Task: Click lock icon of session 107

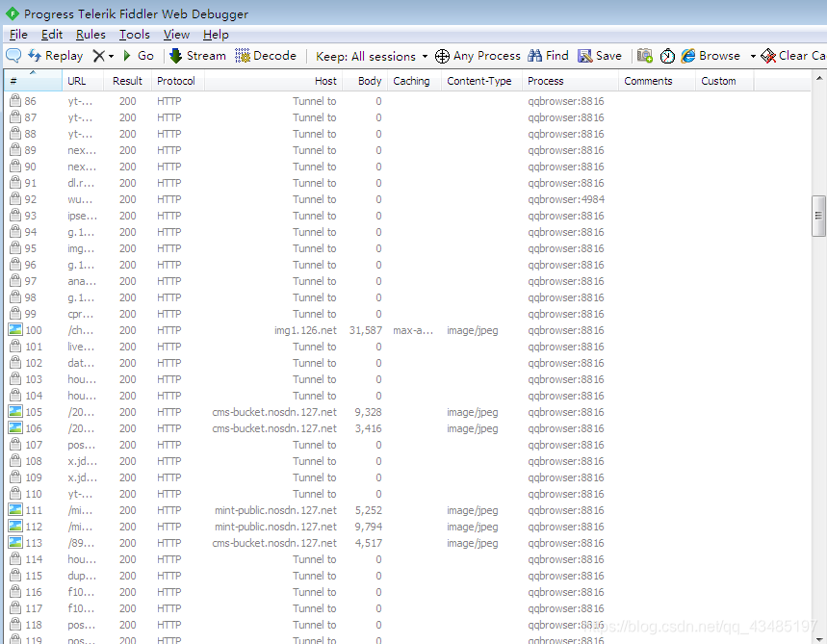Action: (x=15, y=444)
